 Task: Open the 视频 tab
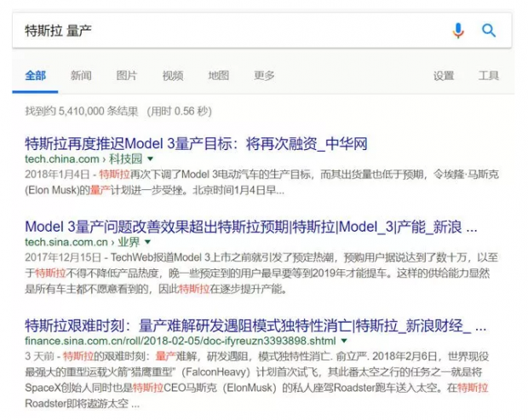[x=173, y=76]
